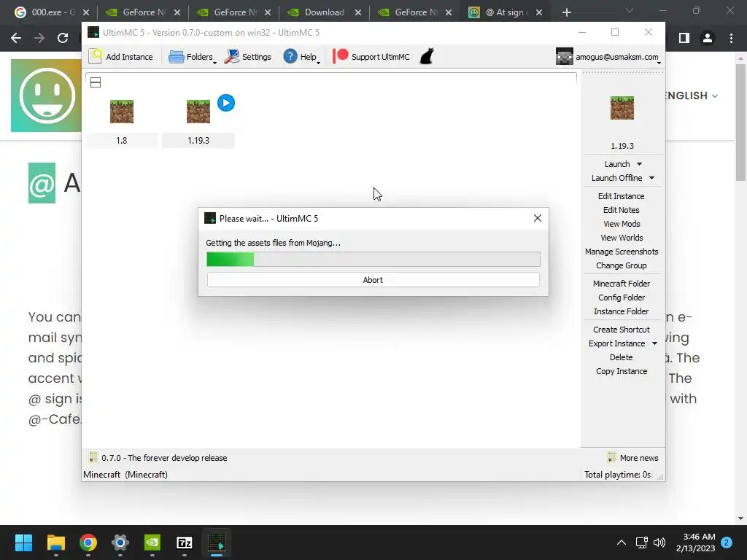
Task: Toggle the Chrome side panel icon
Action: 684,38
